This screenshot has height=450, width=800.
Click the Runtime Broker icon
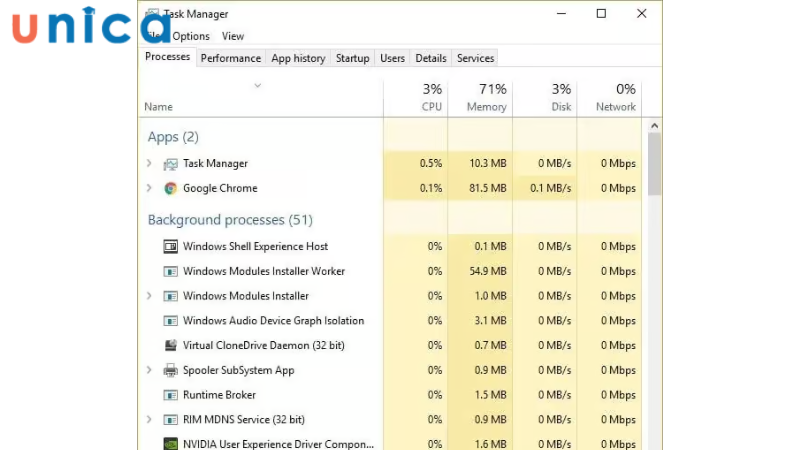coord(170,395)
